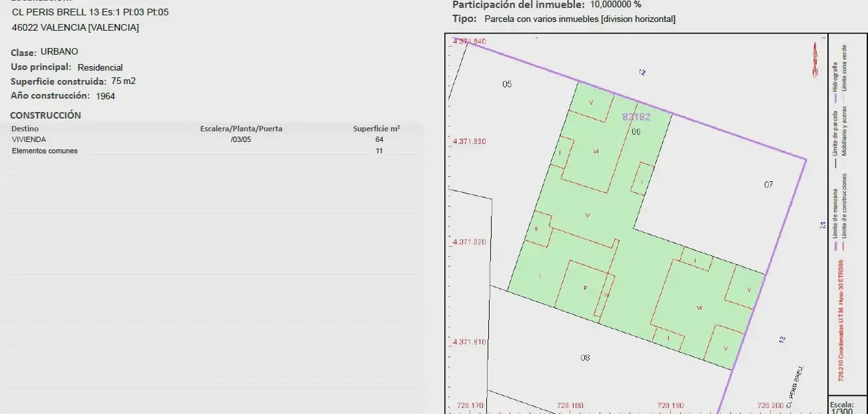Click the 'Límite de manzana' legend entry
868x414 pixels.
835,213
